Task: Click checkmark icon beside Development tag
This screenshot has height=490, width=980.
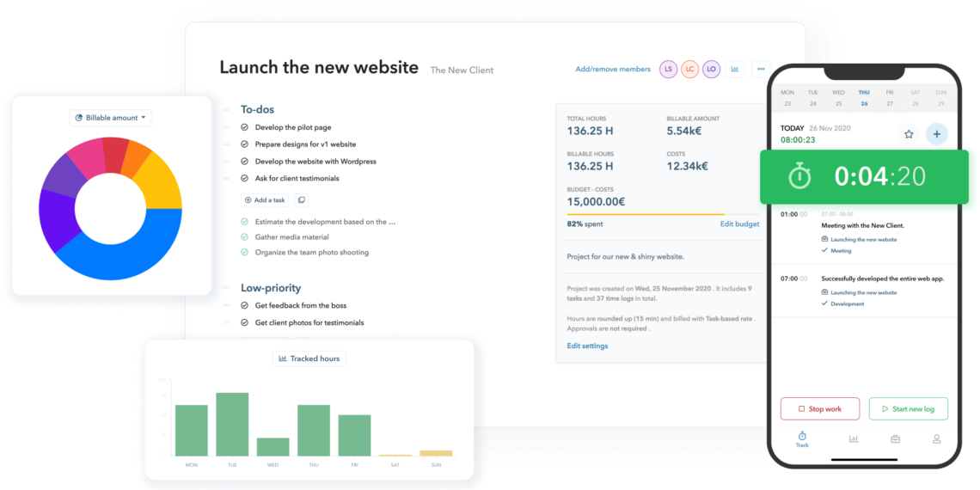Action: 824,303
